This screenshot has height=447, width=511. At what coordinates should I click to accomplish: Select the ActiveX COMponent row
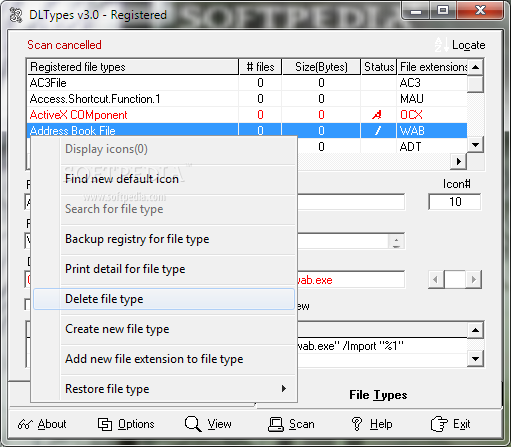click(x=247, y=115)
